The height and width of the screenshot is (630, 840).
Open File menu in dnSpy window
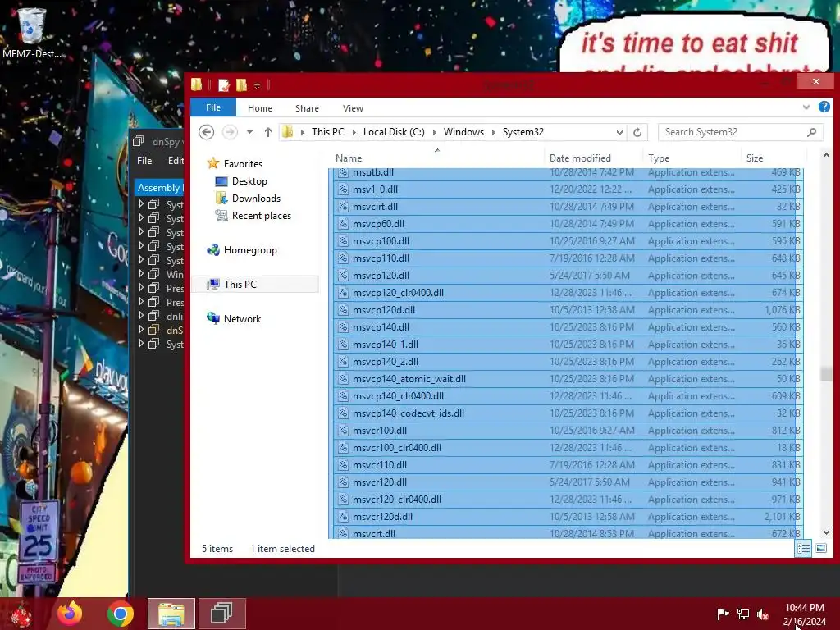(x=144, y=161)
